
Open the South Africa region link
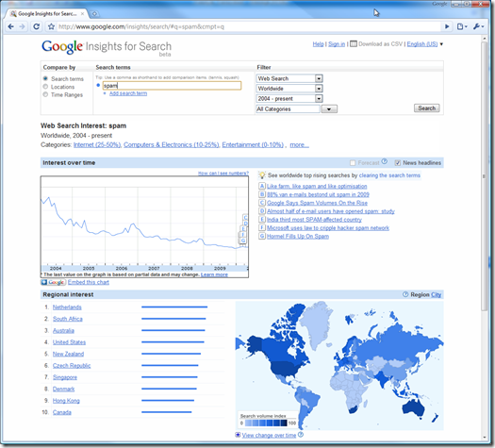tap(68, 319)
